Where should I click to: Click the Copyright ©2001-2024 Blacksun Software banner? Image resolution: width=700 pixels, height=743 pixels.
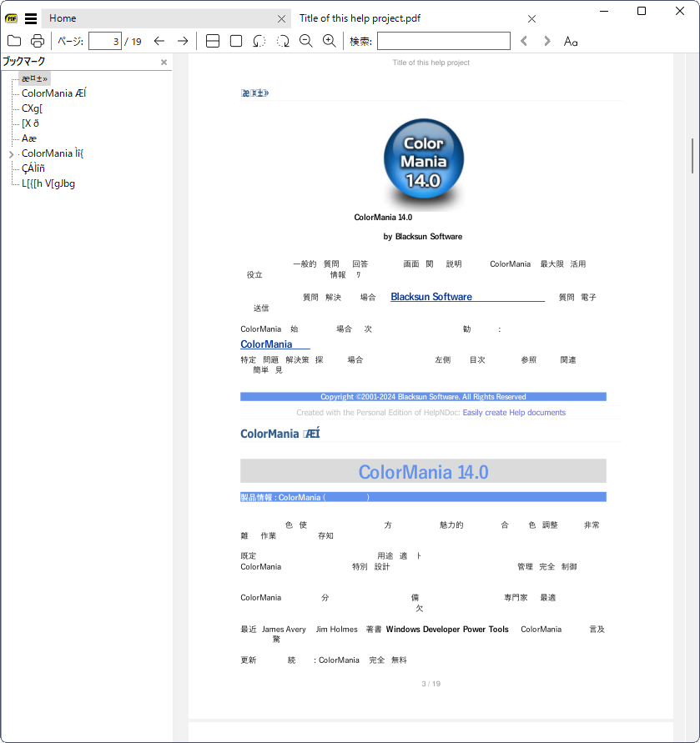click(x=423, y=397)
